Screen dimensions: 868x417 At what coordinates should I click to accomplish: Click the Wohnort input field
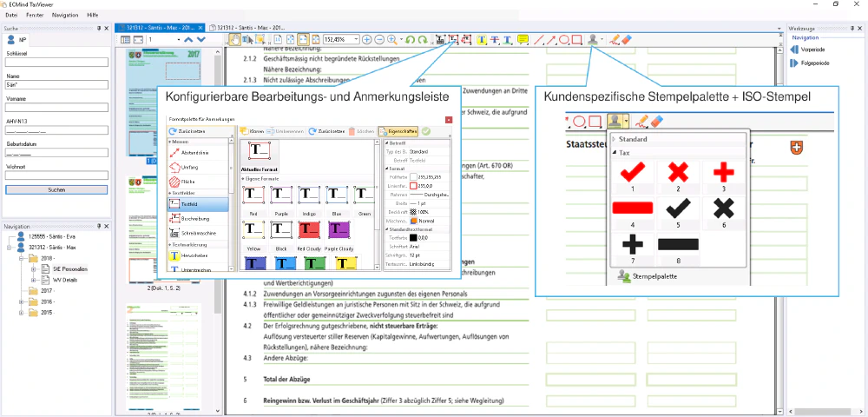(56, 175)
